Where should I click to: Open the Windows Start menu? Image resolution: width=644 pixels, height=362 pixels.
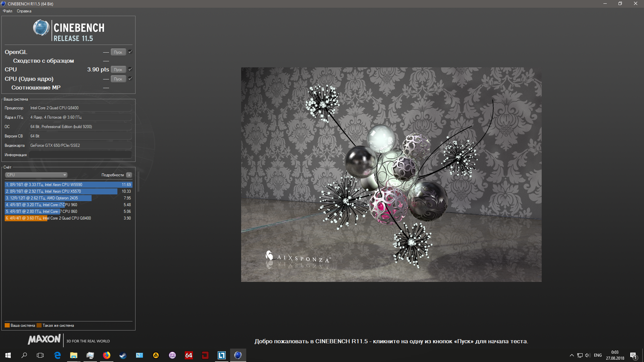tap(8, 355)
